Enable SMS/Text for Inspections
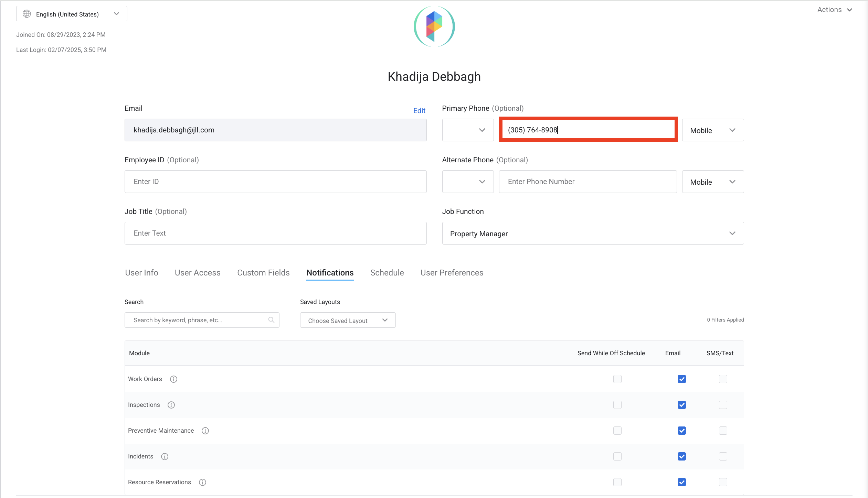The image size is (868, 498). tap(723, 405)
